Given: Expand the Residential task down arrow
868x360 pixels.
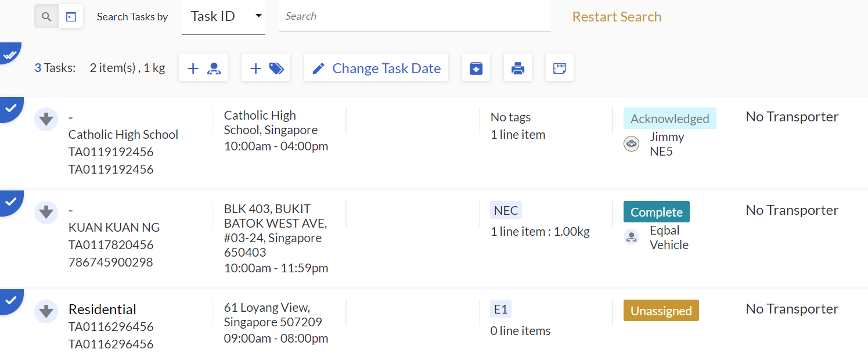Looking at the screenshot, I should (x=46, y=311).
